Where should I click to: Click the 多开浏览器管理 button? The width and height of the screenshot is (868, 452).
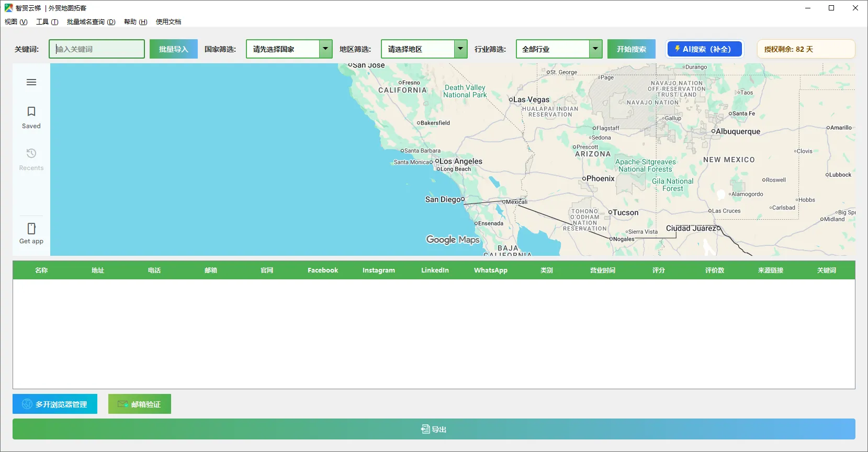[55, 404]
